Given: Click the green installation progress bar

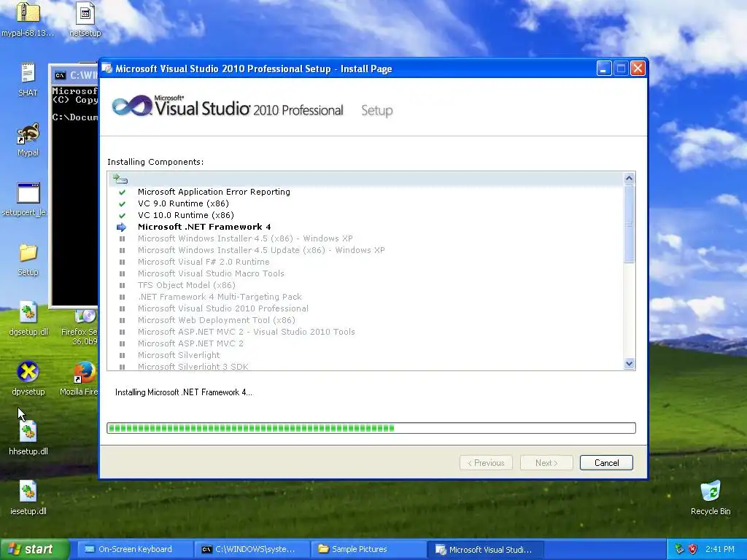Looking at the screenshot, I should click(x=371, y=428).
